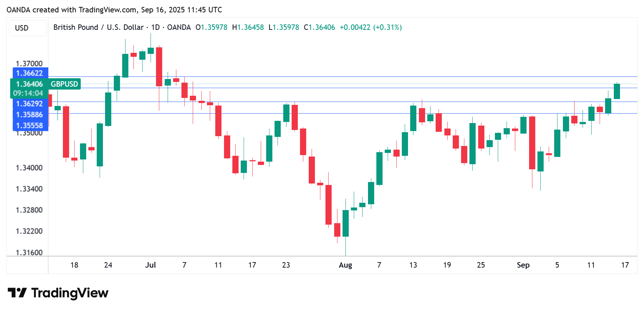
Task: Click the Aug marker on time axis
Action: click(345, 265)
